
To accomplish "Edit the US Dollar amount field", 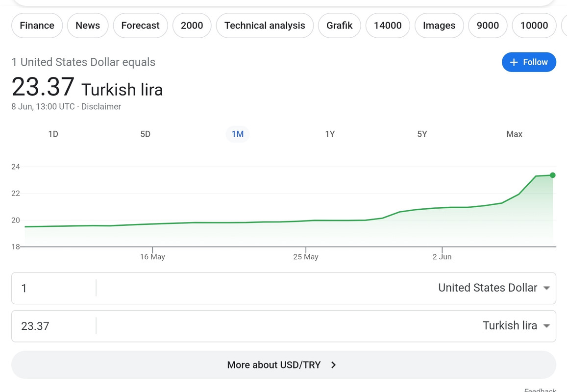I will pos(53,288).
